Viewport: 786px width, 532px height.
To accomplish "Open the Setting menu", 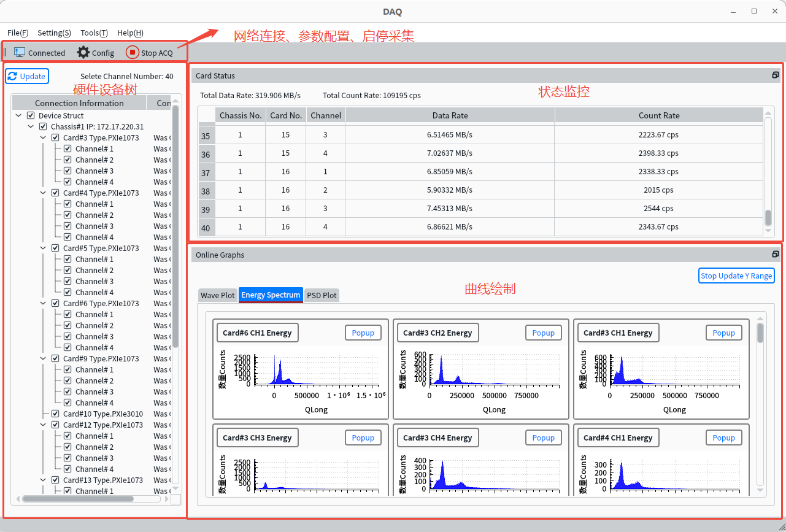I will pos(54,33).
